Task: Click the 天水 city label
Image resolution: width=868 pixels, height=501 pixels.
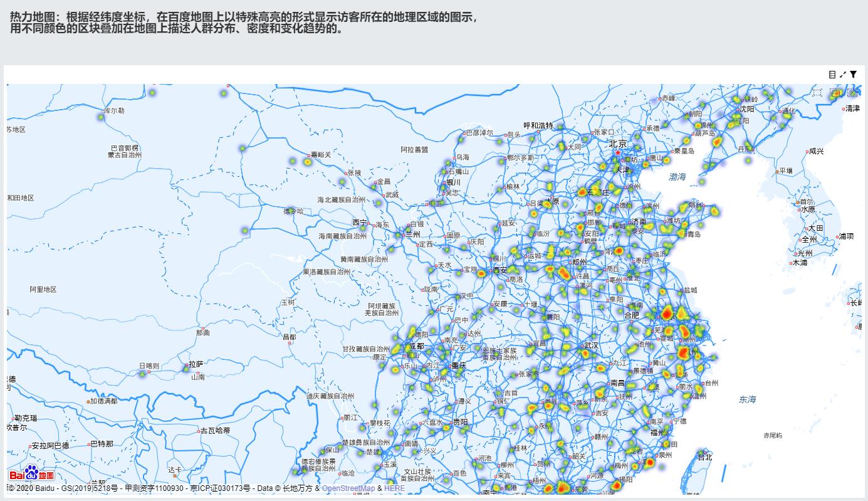Action: pos(444,265)
